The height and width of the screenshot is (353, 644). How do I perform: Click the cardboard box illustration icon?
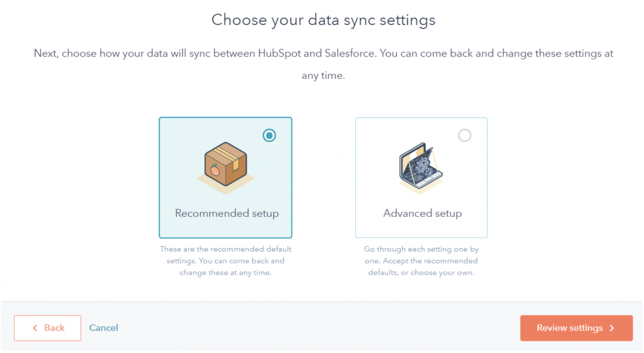coord(226,167)
